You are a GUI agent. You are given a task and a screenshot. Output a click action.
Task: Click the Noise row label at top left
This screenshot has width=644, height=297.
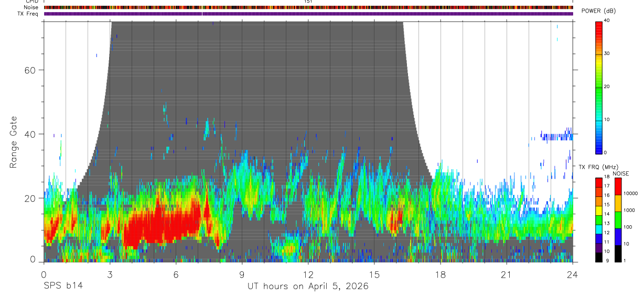tap(31, 7)
